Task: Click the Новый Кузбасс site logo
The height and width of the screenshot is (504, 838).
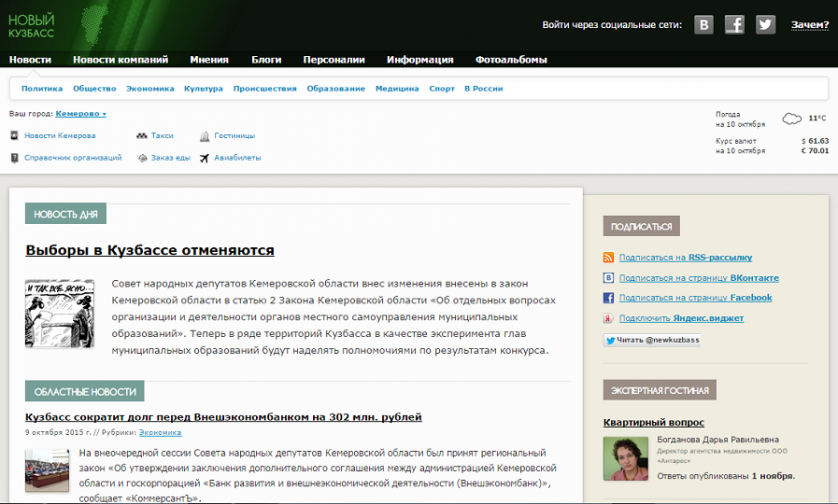Action: (31, 26)
